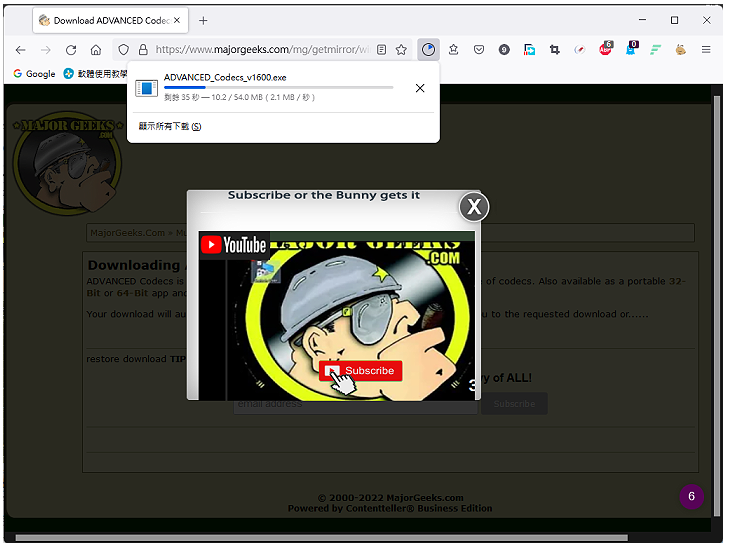This screenshot has height=548, width=730.
Task: Close the Download ADVANCED Codecs tab
Action: click(177, 20)
